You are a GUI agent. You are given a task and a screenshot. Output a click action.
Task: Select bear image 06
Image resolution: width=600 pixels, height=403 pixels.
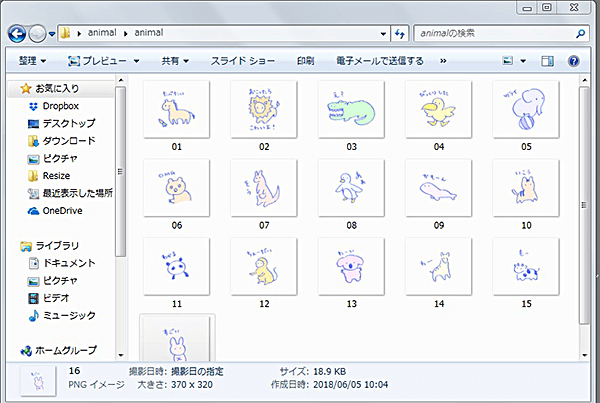click(x=176, y=188)
